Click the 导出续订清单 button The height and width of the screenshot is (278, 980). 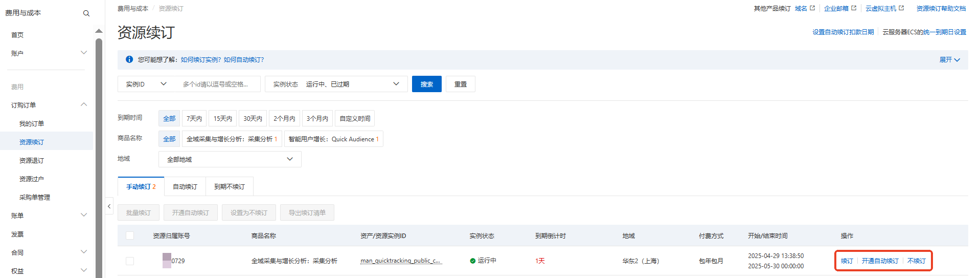(307, 212)
